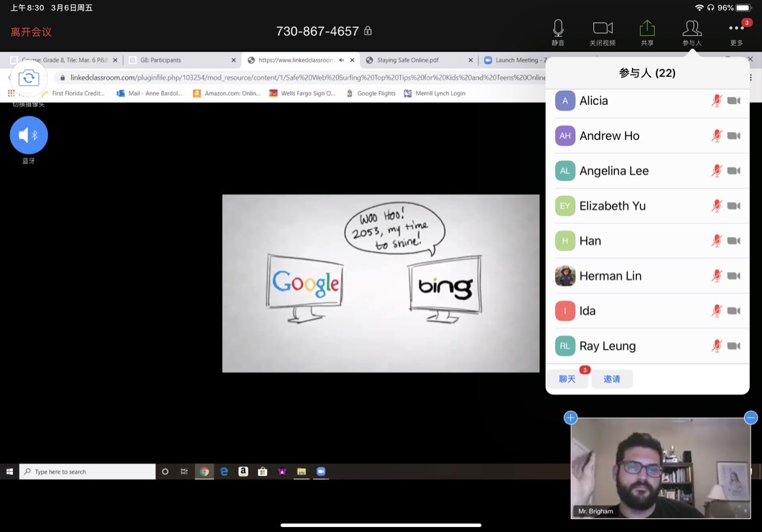The width and height of the screenshot is (762, 532).
Task: Select participant Elizabeth Yu in the list
Action: click(647, 205)
